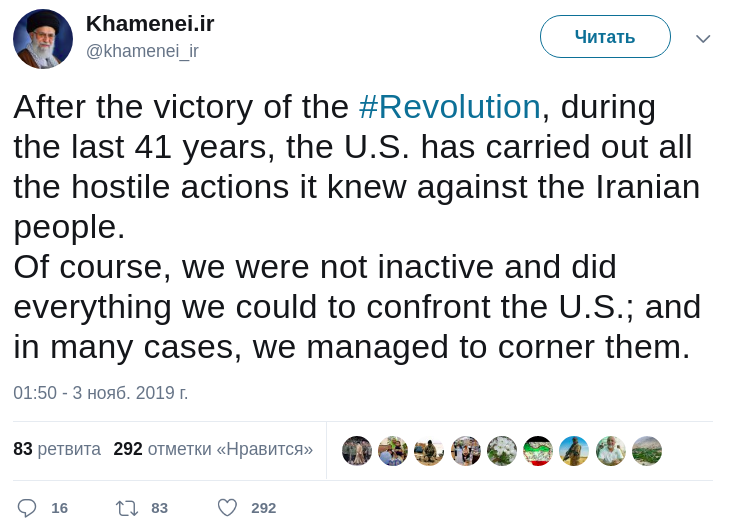Open liker avatar with white flowers
729x525 pixels.
click(502, 451)
